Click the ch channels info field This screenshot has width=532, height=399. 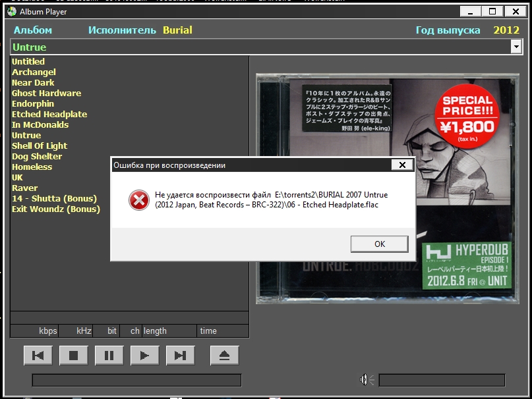tap(131, 331)
